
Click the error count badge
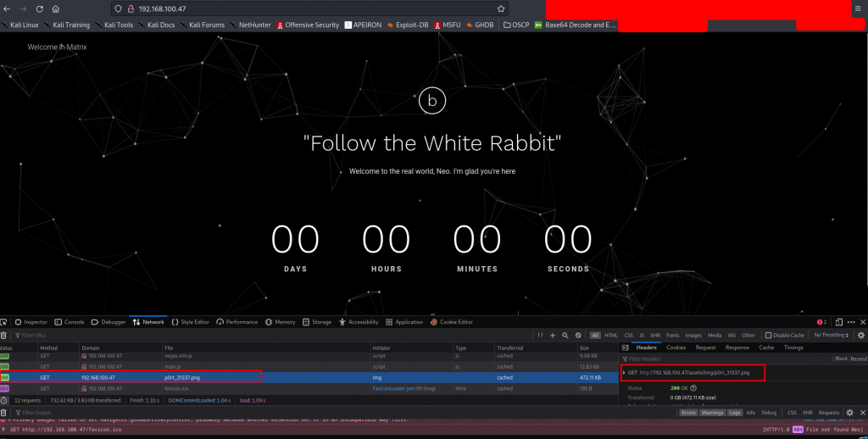coord(821,322)
